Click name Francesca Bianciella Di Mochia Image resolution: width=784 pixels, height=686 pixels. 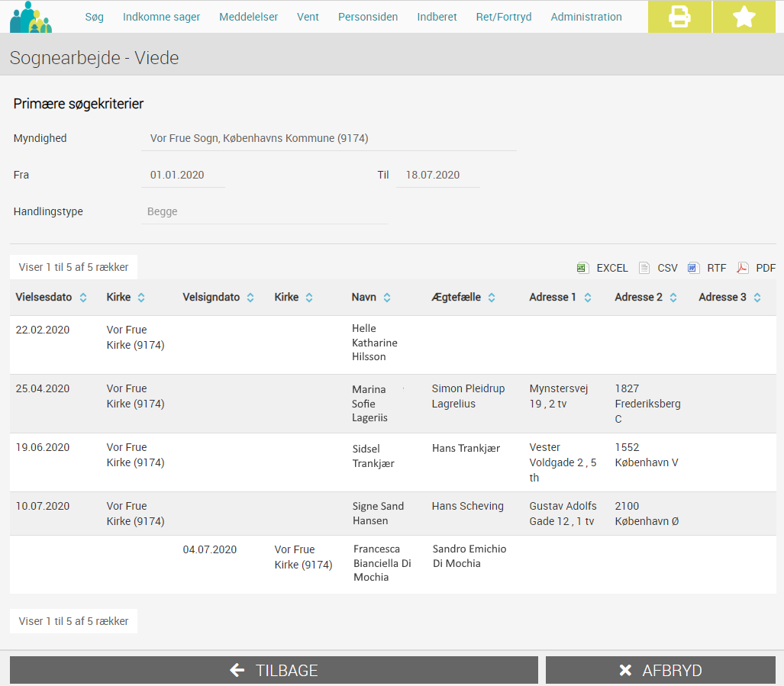click(x=382, y=563)
